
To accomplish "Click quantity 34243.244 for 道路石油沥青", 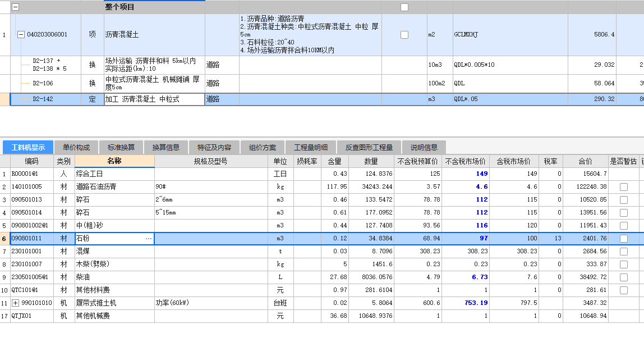I will coord(371,186).
